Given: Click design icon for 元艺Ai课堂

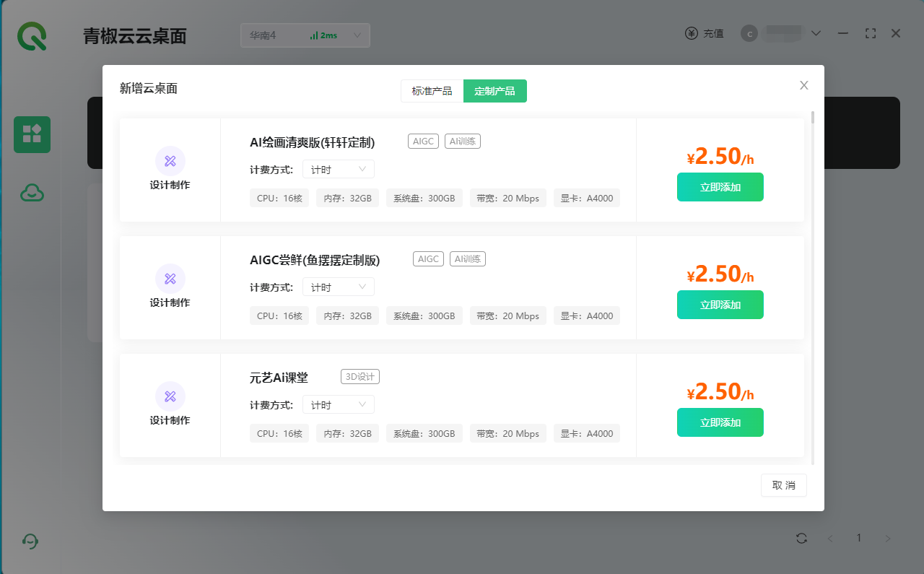Looking at the screenshot, I should tap(170, 396).
